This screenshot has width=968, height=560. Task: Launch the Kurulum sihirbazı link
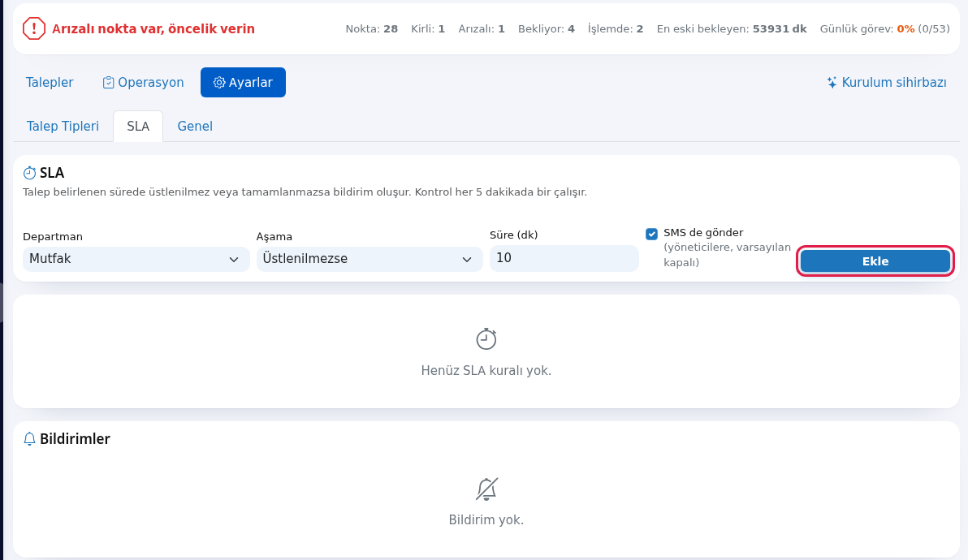(887, 82)
